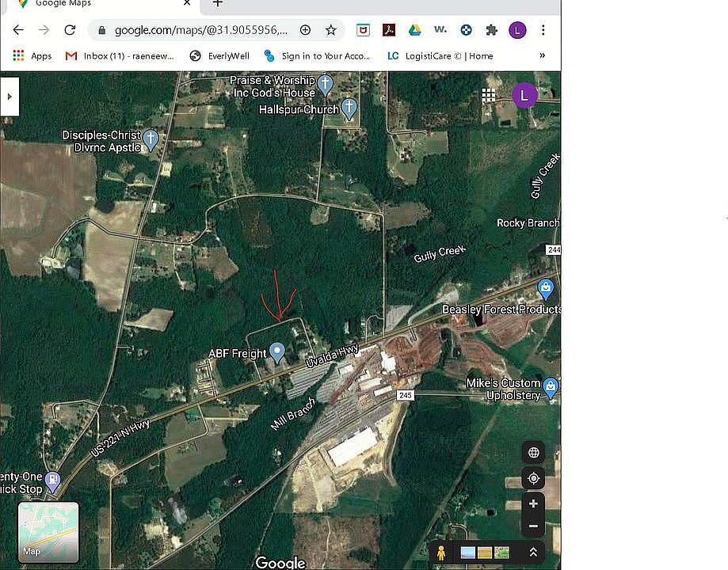Expand the imagery strip double chevron
The image size is (728, 570).
[x=533, y=552]
